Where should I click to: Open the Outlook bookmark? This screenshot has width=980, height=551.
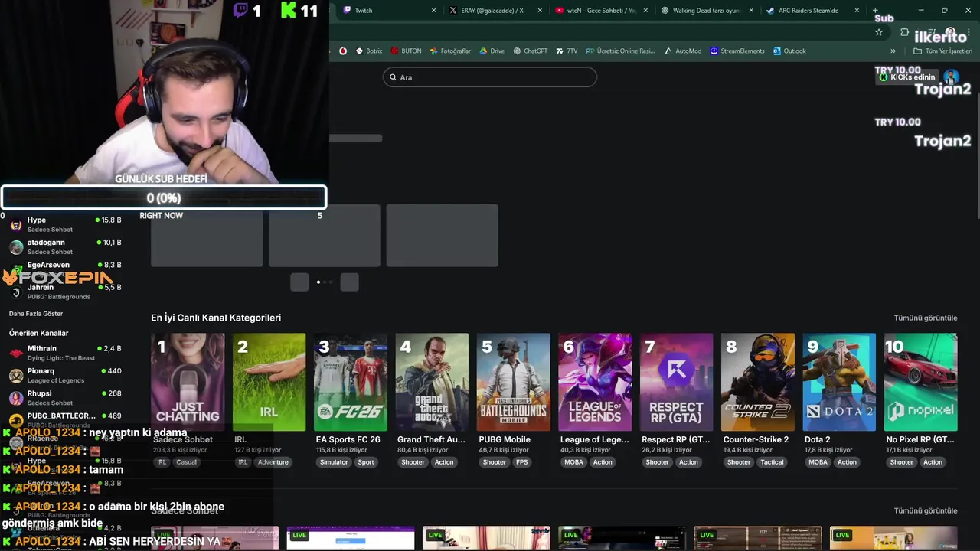pos(789,51)
